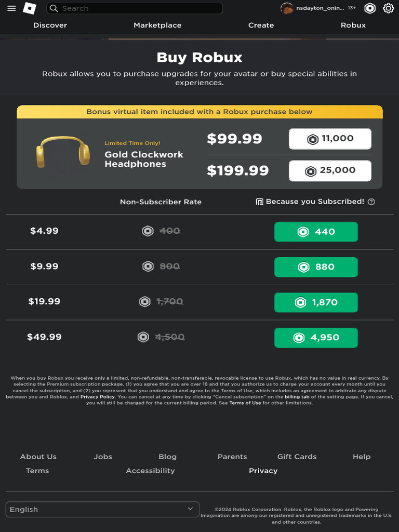399x532 pixels.
Task: Open the Gift Cards footer link
Action: [297, 457]
